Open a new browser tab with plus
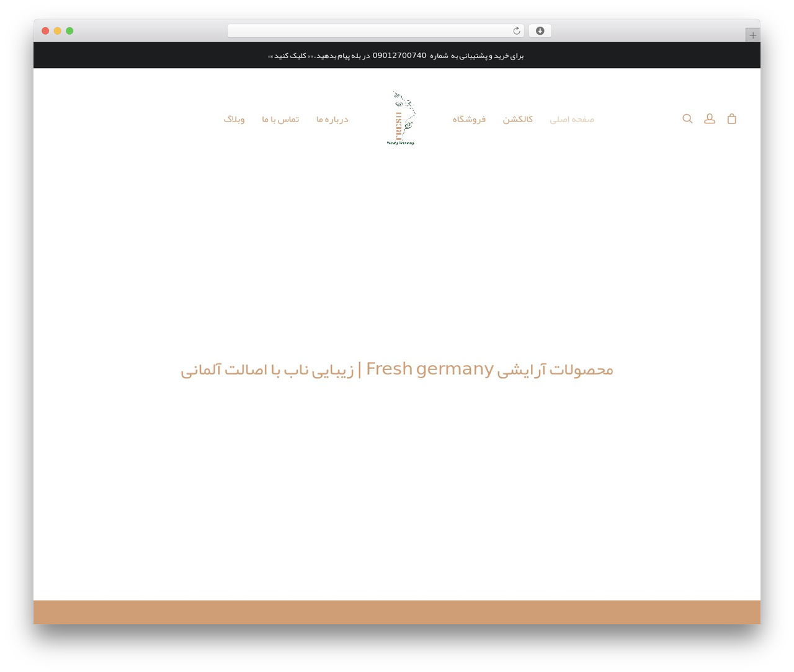The height and width of the screenshot is (672, 794). [753, 35]
